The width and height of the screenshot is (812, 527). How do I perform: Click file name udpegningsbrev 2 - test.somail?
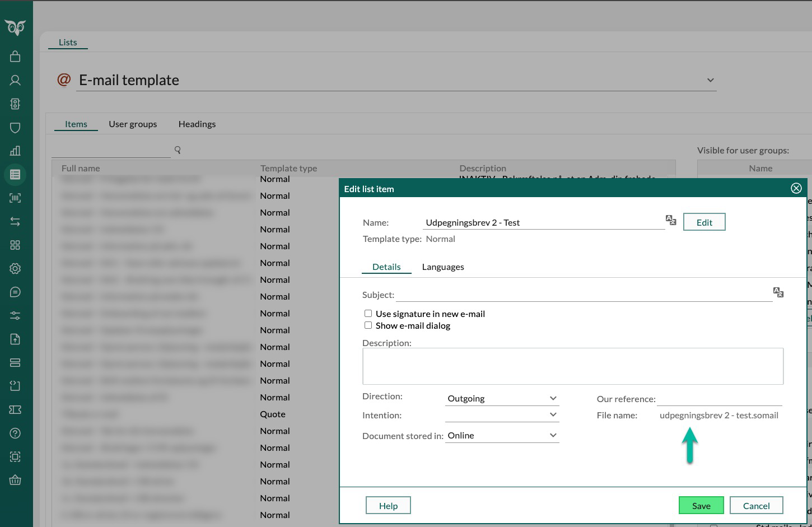point(719,415)
